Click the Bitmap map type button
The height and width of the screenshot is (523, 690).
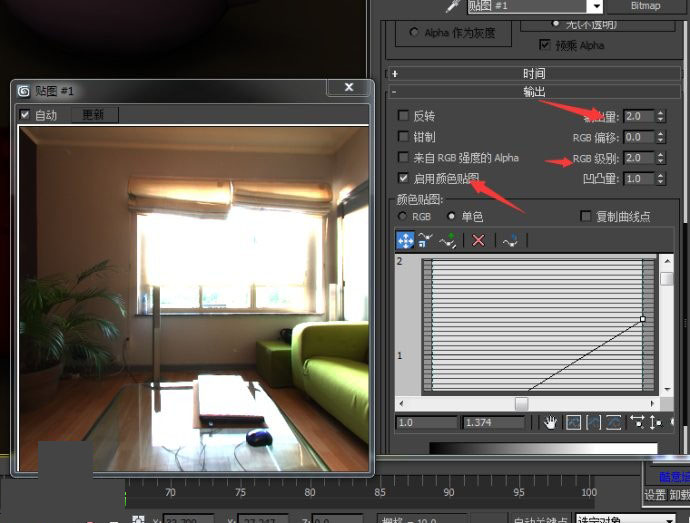(645, 6)
